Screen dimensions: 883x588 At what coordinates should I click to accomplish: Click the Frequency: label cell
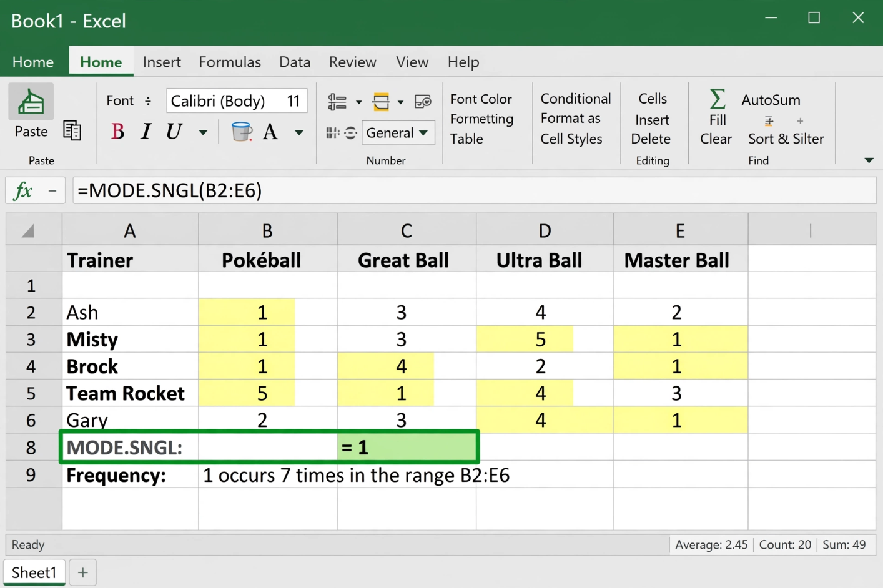pyautogui.click(x=130, y=475)
